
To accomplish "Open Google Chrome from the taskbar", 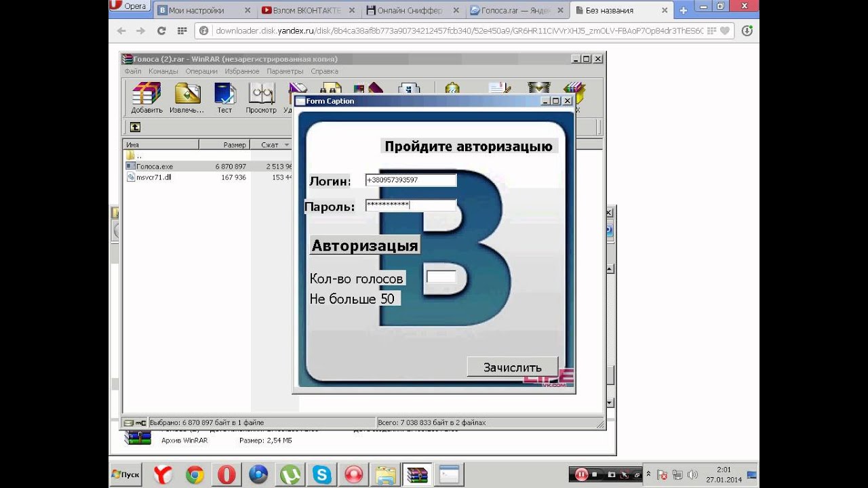I will (195, 475).
